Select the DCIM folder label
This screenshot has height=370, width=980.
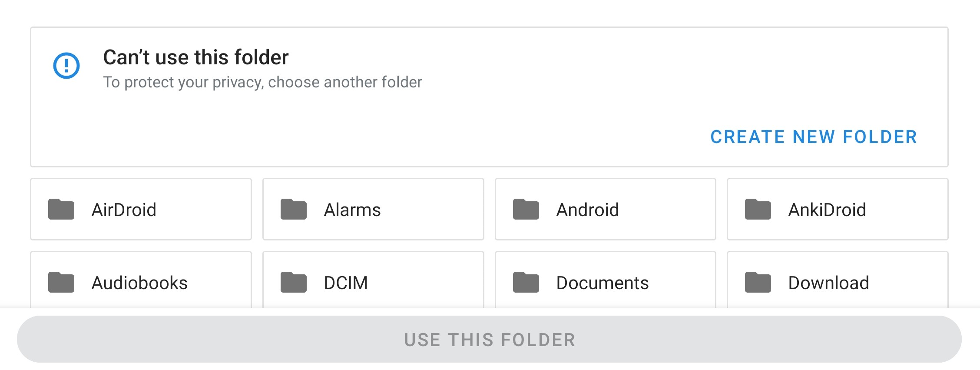[346, 283]
